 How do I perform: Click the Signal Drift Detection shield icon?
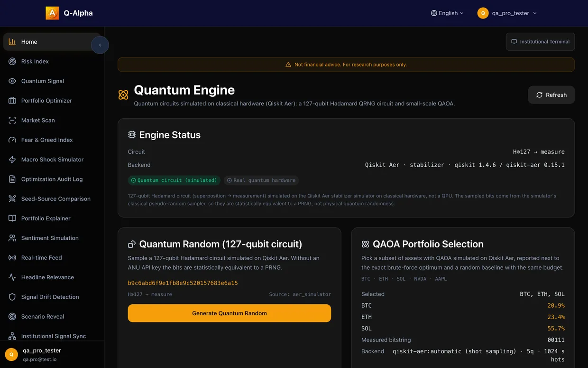(x=12, y=297)
